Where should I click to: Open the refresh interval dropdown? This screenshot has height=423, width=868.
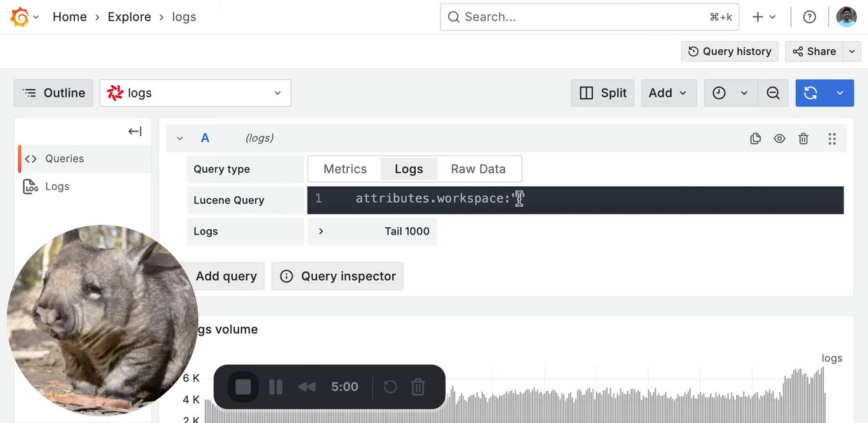[x=840, y=93]
